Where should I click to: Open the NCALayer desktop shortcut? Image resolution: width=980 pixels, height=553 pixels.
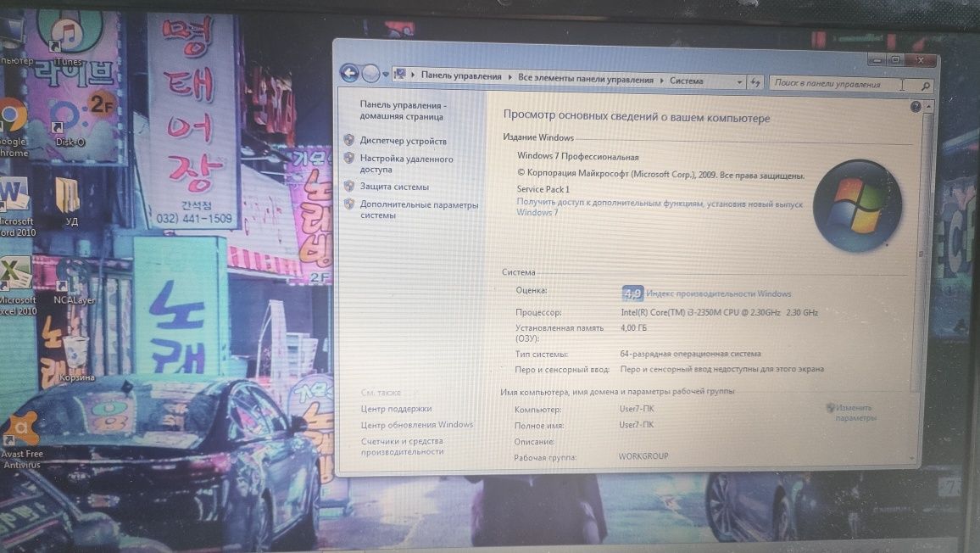(x=74, y=283)
